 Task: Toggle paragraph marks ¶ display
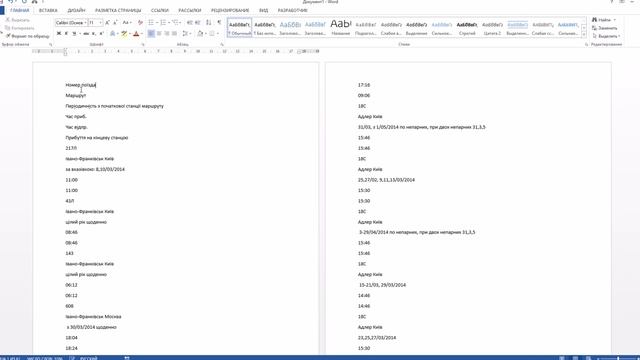tap(219, 23)
